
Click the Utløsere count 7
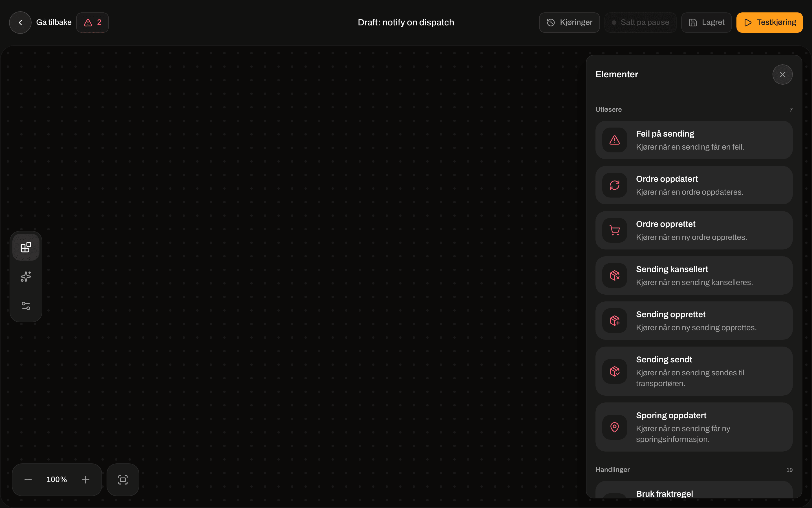pos(791,110)
